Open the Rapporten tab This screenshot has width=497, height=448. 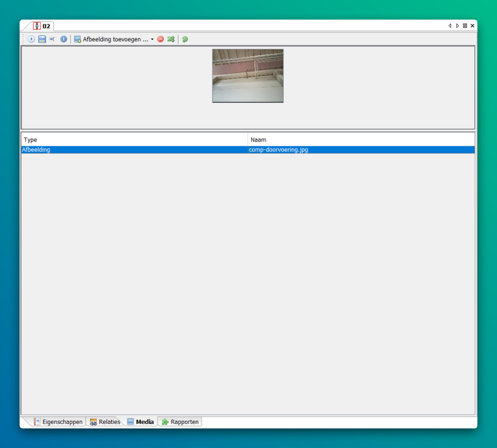click(180, 422)
